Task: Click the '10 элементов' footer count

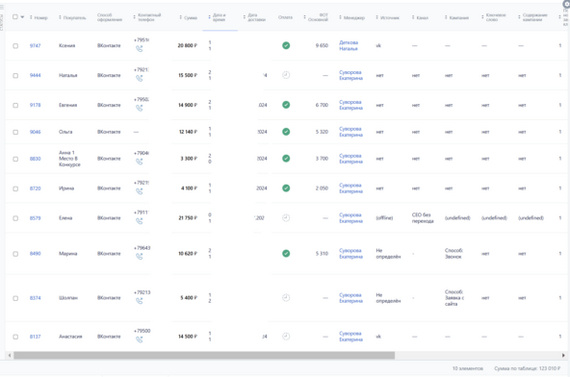Action: coord(467,368)
